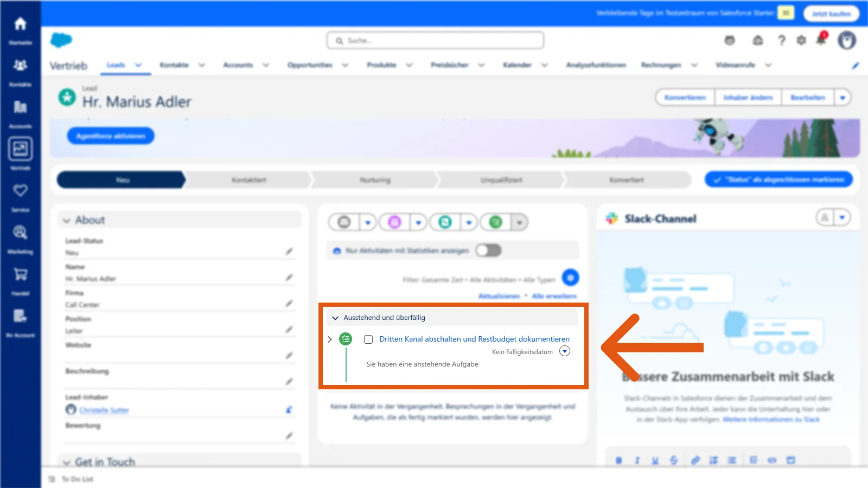The image size is (868, 488).
Task: Open dropdown arrow beside email button
Action: tap(368, 222)
